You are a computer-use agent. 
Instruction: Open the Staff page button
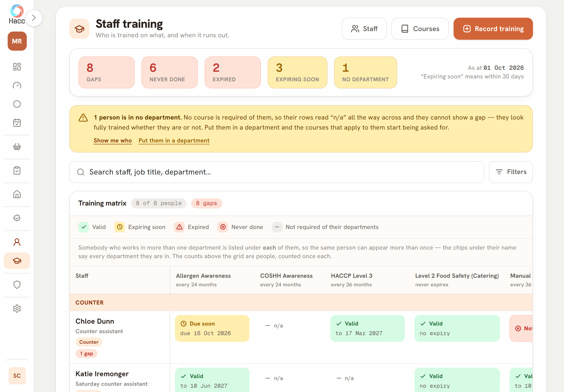pyautogui.click(x=364, y=29)
